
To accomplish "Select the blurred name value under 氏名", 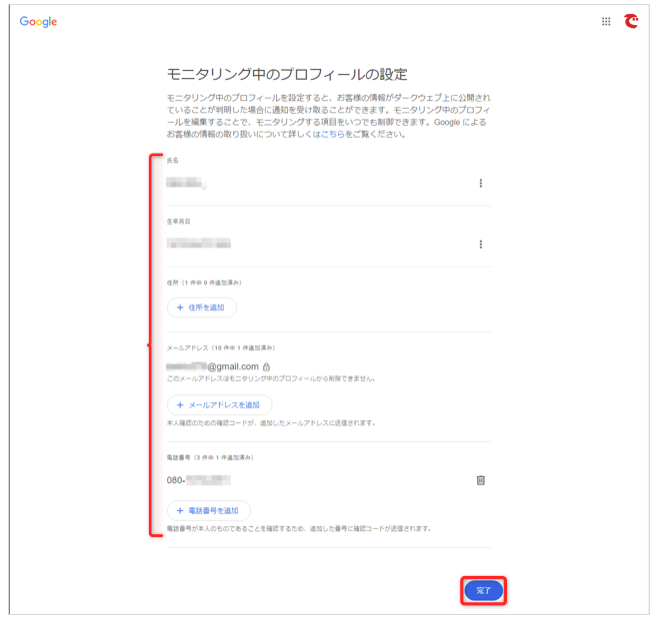I will pyautogui.click(x=186, y=183).
